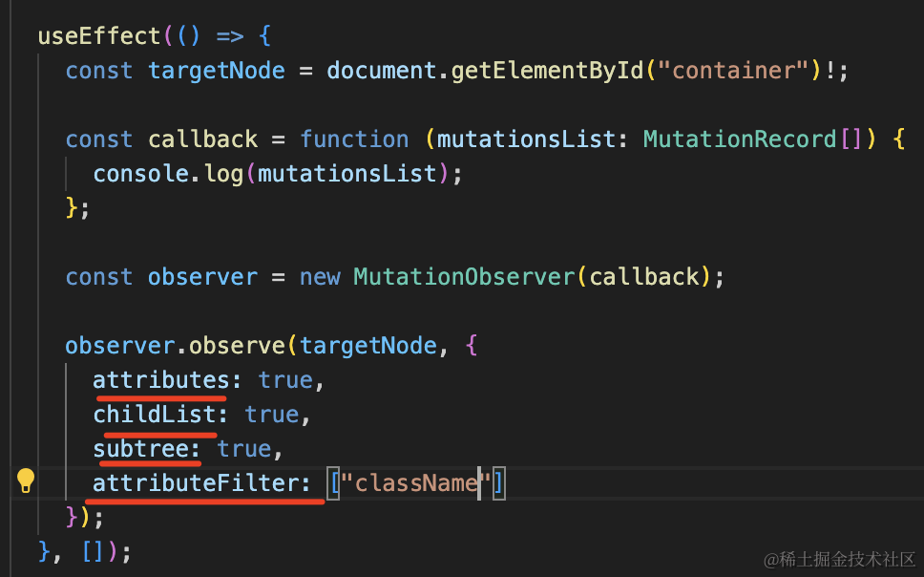Click true value after subtree

(244, 449)
